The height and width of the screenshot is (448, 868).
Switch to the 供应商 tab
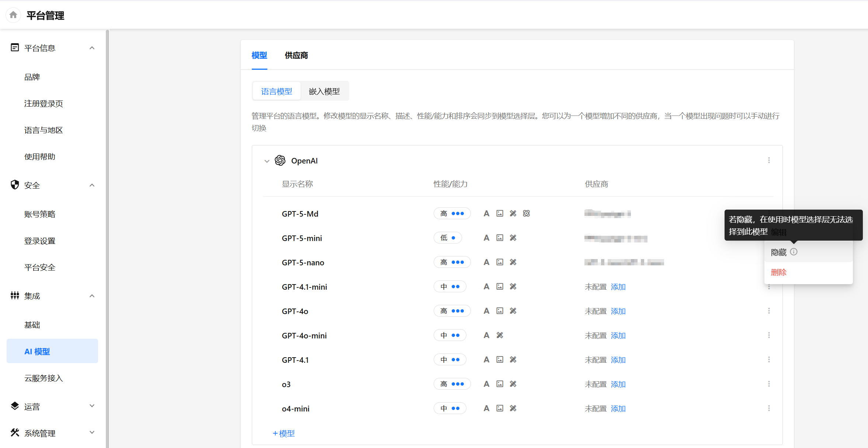296,55
